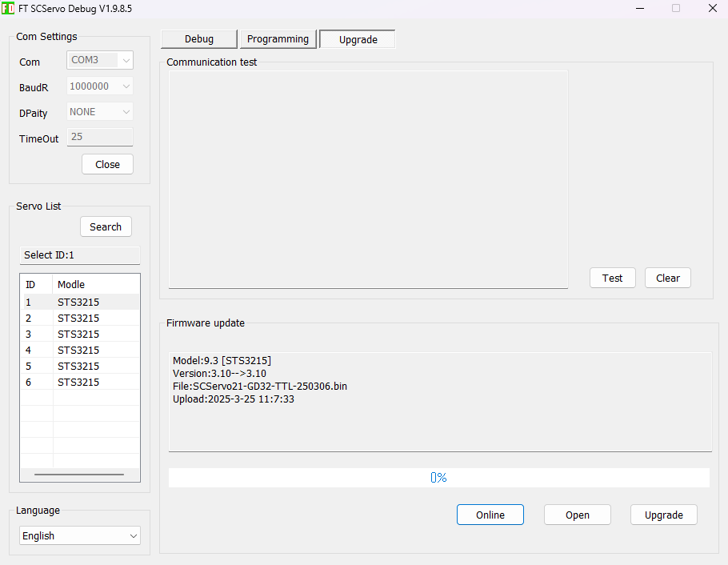728x565 pixels.
Task: Click the servo list horizontal scrollbar
Action: point(79,475)
